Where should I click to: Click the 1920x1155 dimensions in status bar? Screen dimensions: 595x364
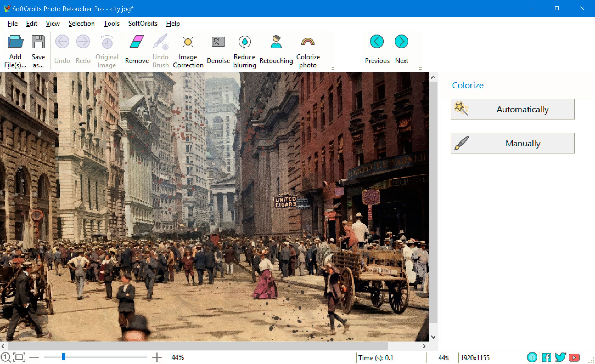pyautogui.click(x=475, y=358)
